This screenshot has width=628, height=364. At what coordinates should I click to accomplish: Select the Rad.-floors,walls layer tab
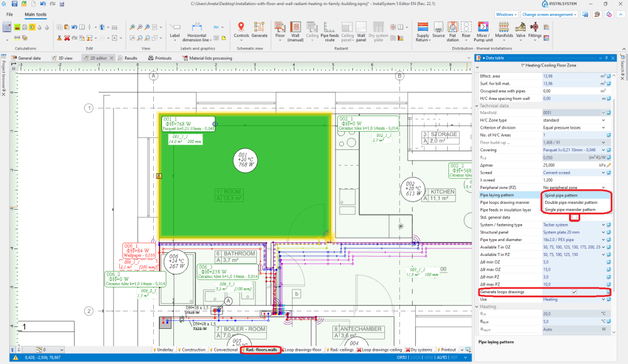click(x=261, y=350)
